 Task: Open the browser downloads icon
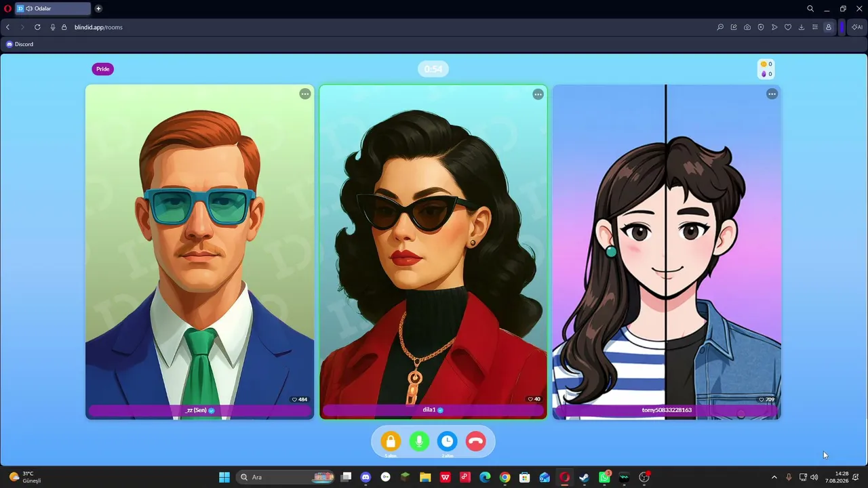802,27
